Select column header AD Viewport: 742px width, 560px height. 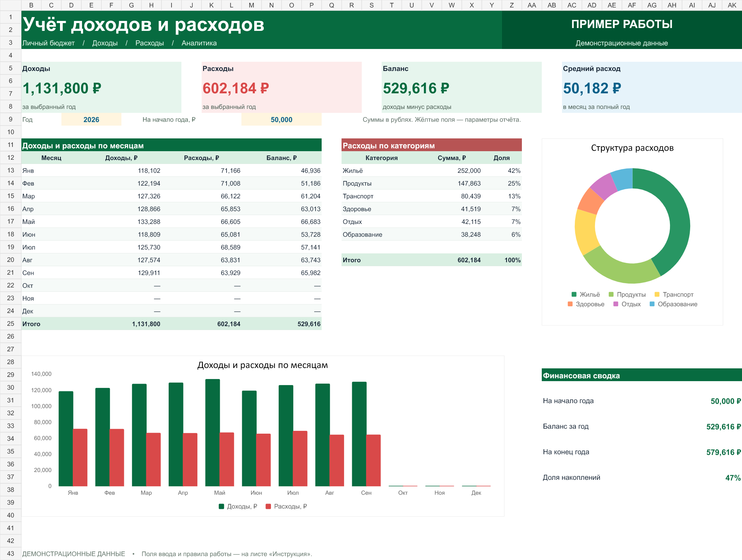[592, 5]
